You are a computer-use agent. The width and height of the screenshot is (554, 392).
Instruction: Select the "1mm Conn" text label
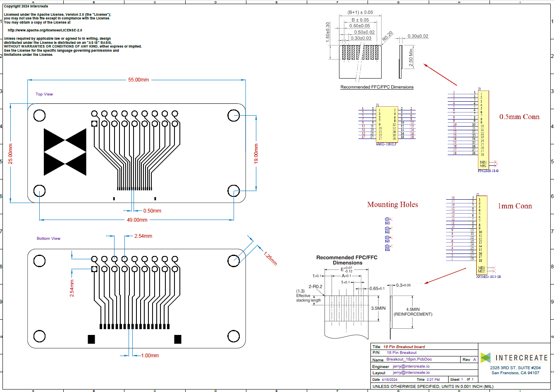(514, 206)
